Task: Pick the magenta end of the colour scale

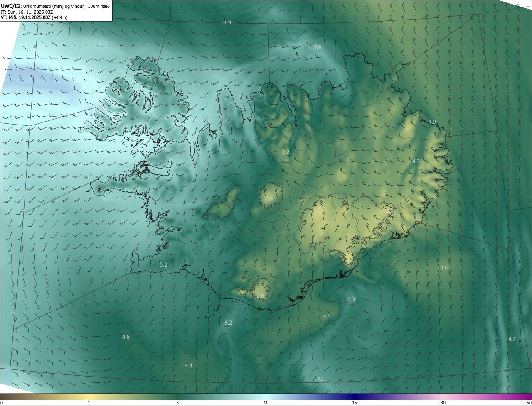Action: (524, 397)
